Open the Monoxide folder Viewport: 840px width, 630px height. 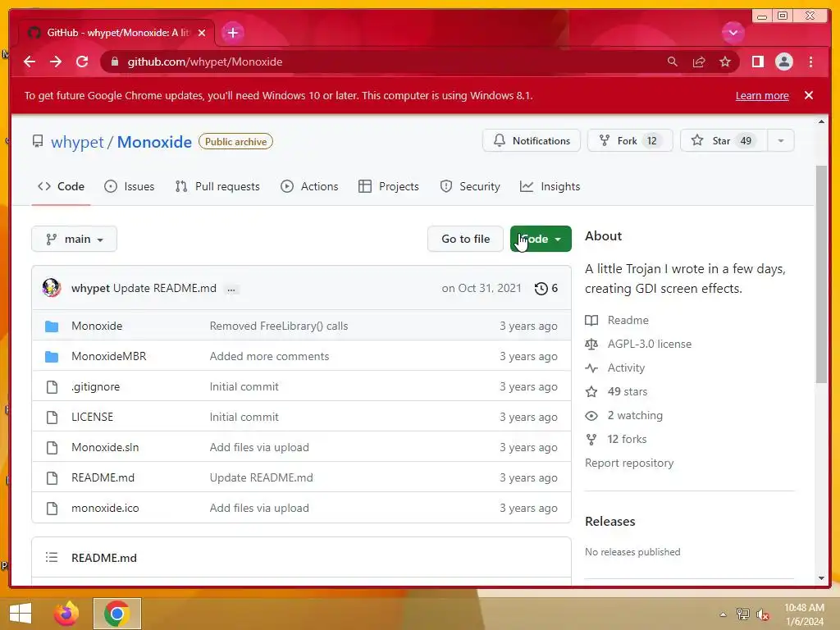[x=97, y=326]
